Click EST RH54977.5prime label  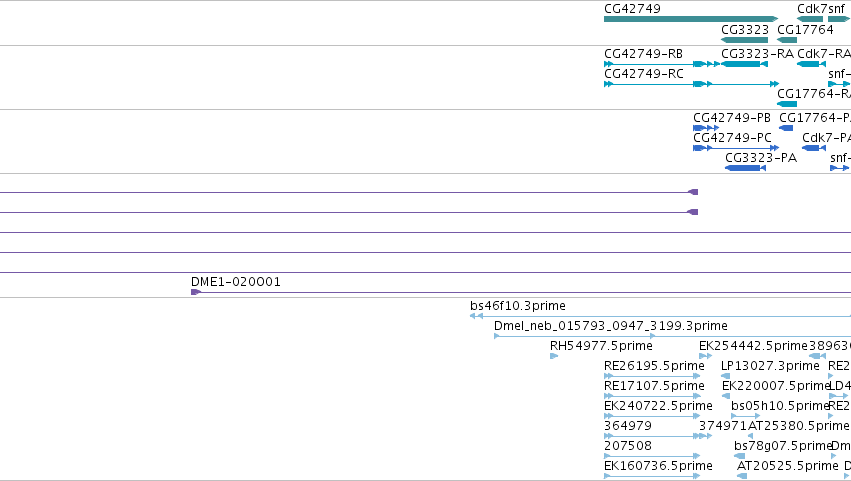tap(601, 346)
